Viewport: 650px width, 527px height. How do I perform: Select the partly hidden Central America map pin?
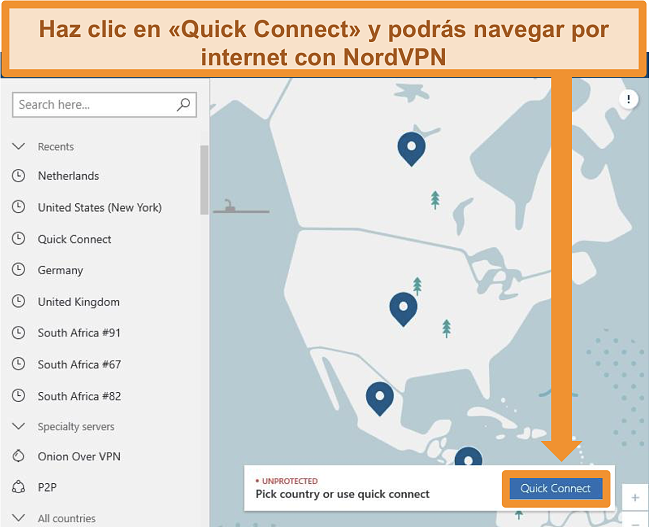(x=468, y=456)
